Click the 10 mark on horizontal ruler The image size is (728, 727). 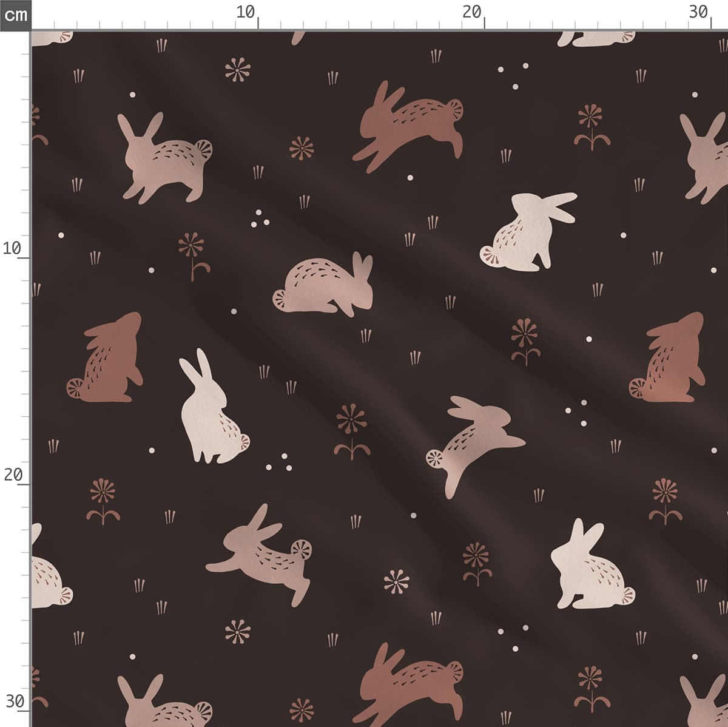(246, 12)
